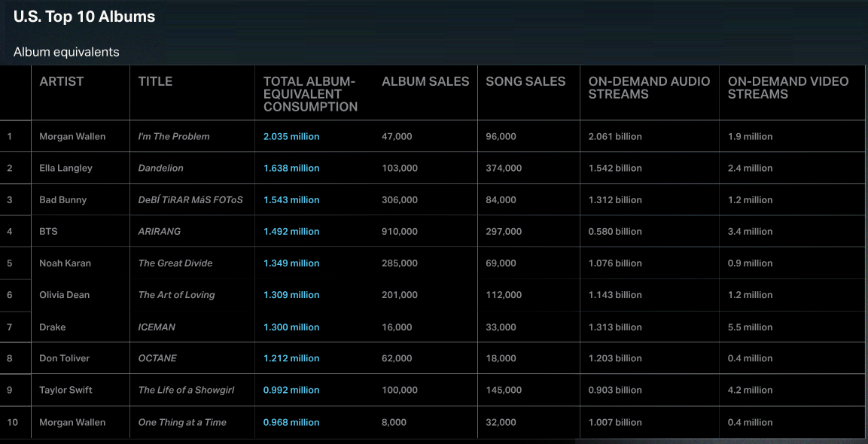The width and height of the screenshot is (868, 444).
Task: Click the One Thing at a Time title
Action: click(x=182, y=422)
